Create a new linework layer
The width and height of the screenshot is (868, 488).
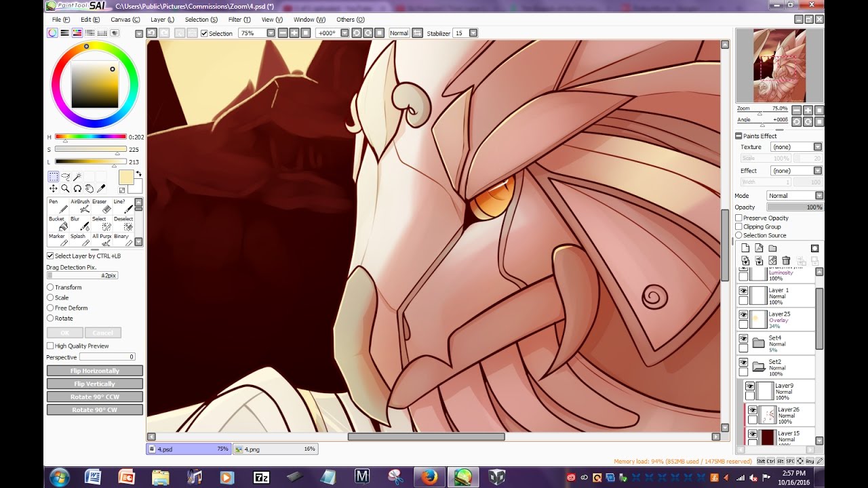tap(759, 248)
